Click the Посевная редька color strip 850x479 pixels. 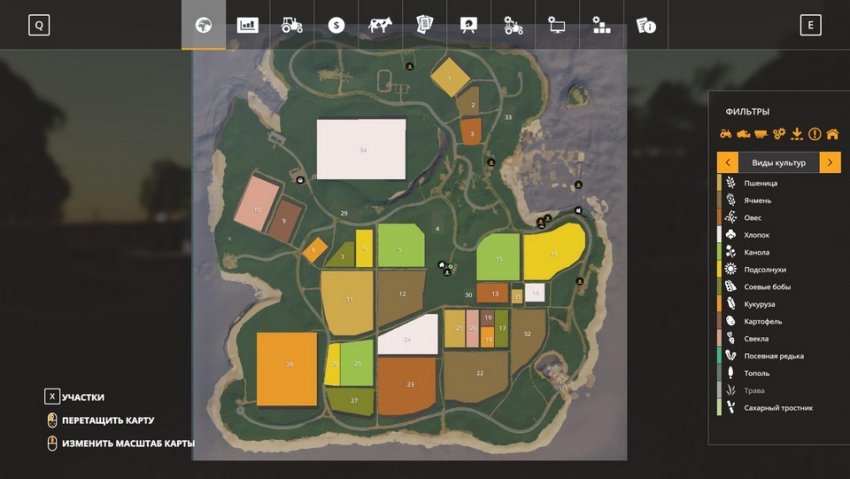[x=719, y=356]
